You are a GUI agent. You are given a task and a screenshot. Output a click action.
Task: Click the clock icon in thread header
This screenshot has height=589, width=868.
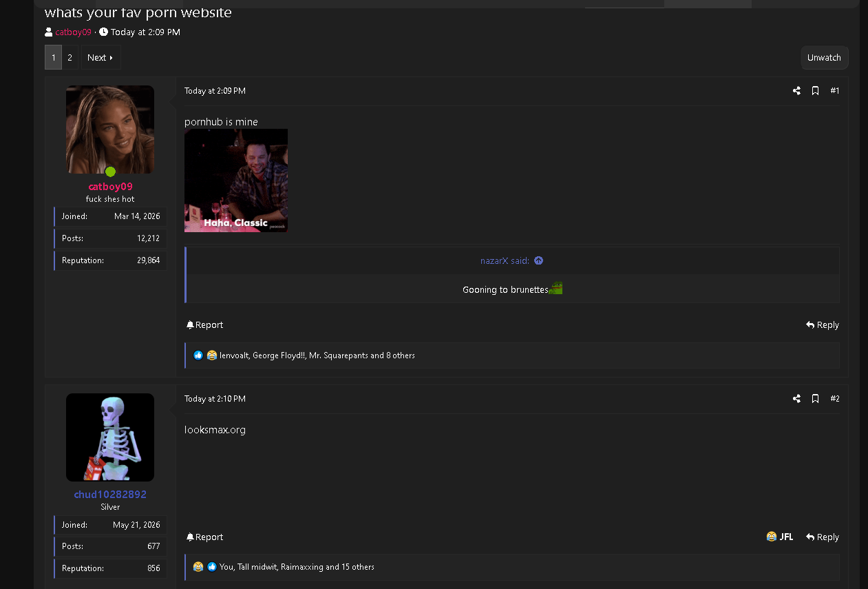(x=103, y=32)
